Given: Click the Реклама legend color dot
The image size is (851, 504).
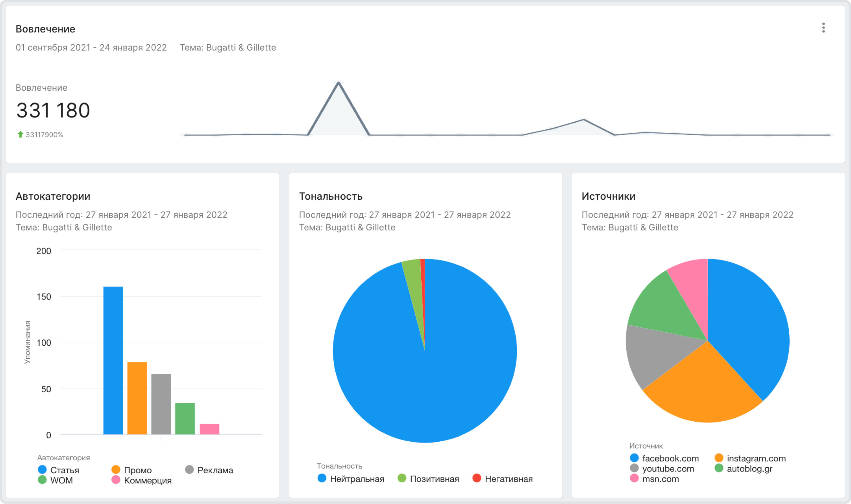Looking at the screenshot, I should point(189,470).
